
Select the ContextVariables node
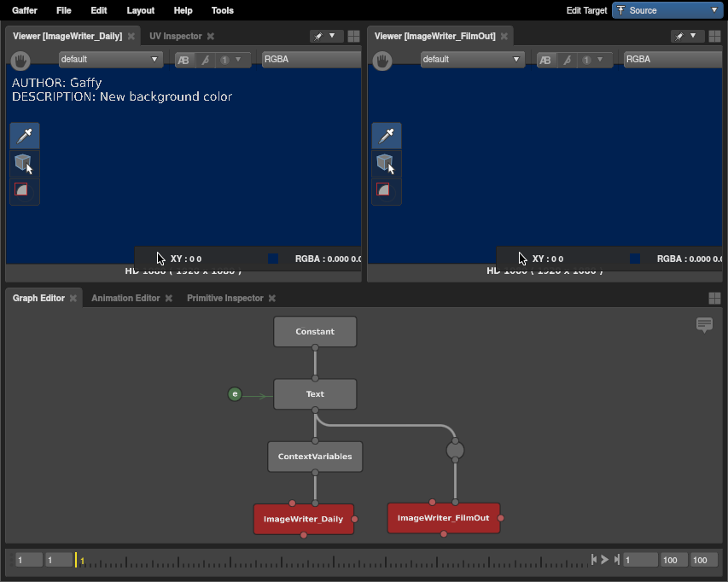(x=315, y=457)
